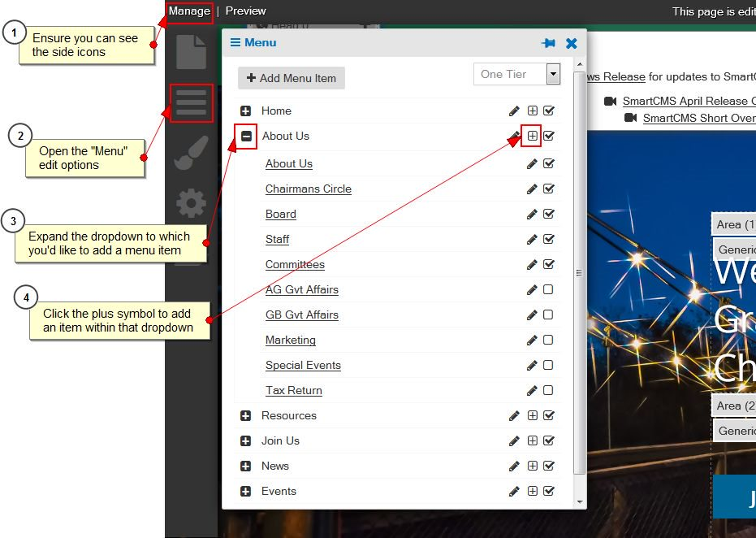756x538 pixels.
Task: Add sub-item under Join Us
Action: [533, 440]
